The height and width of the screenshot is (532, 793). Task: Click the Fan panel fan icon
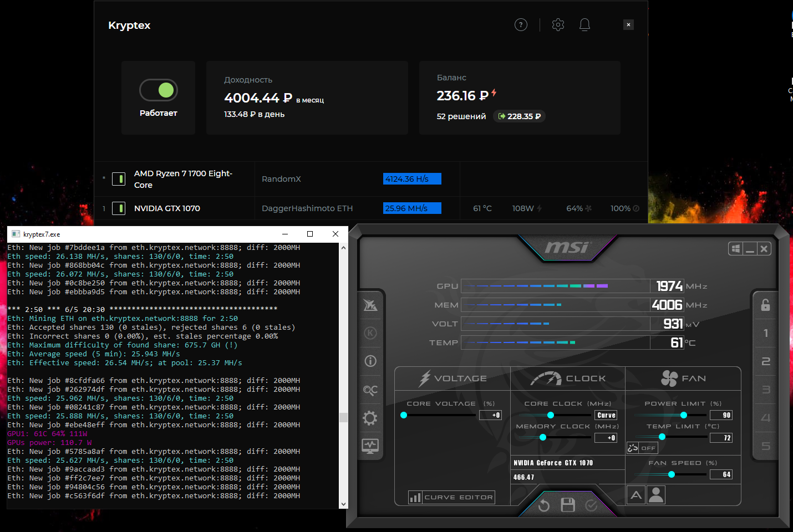point(669,378)
